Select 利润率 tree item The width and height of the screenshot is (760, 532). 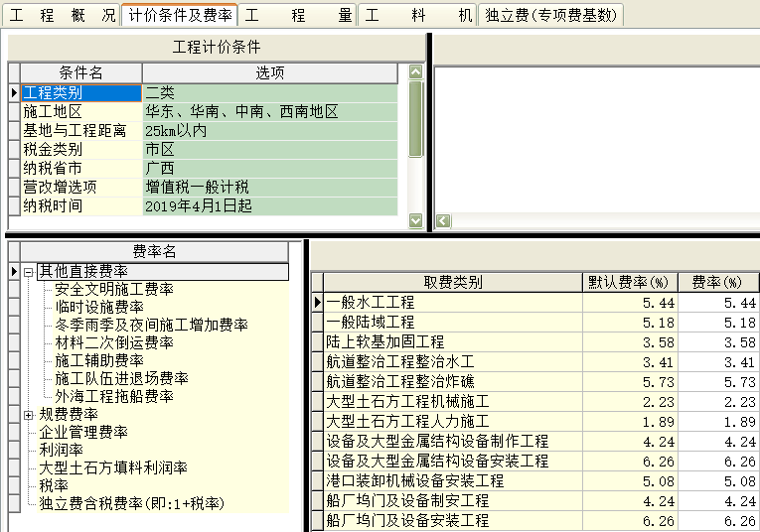click(62, 450)
